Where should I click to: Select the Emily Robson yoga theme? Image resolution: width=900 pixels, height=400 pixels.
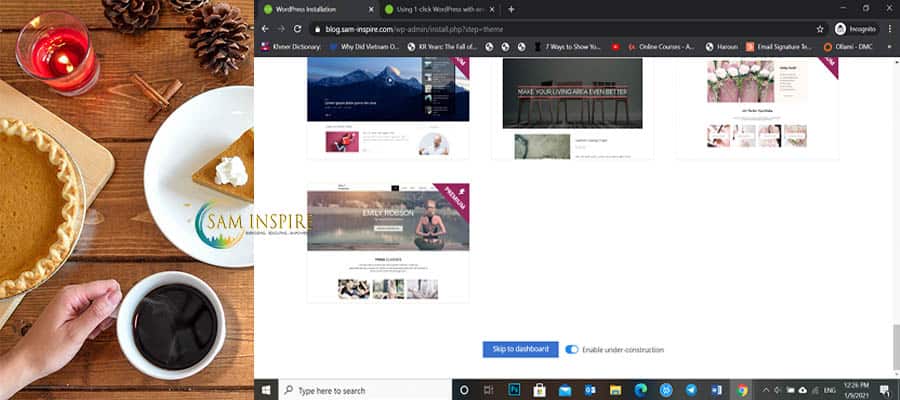(x=388, y=243)
